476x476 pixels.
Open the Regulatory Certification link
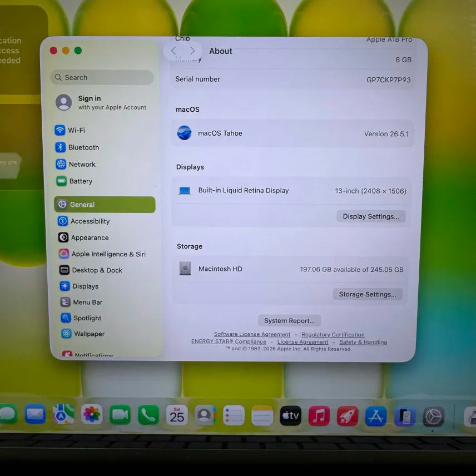[333, 335]
